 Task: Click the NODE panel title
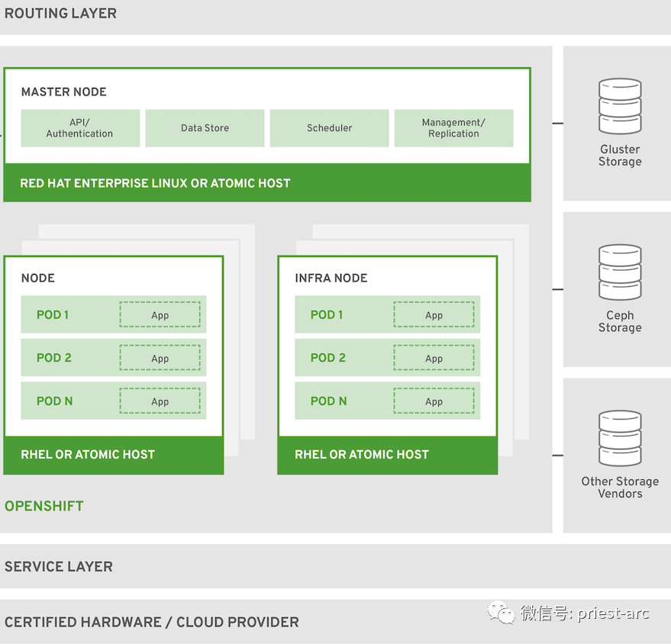coord(37,278)
